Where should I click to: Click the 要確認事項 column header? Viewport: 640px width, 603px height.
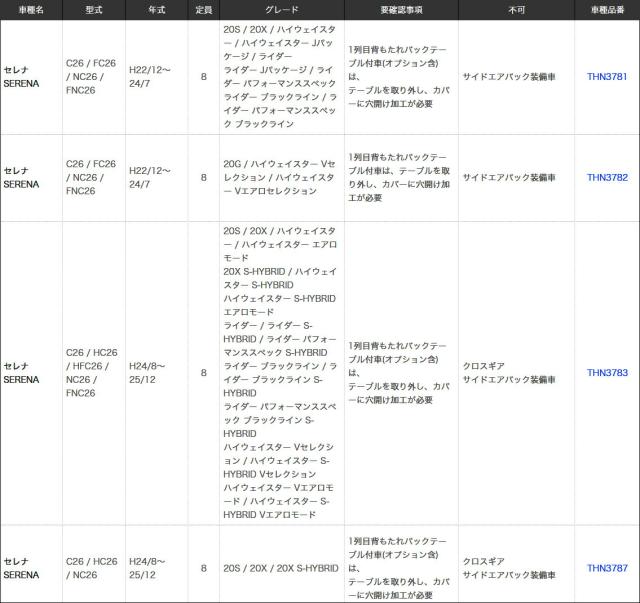401,10
